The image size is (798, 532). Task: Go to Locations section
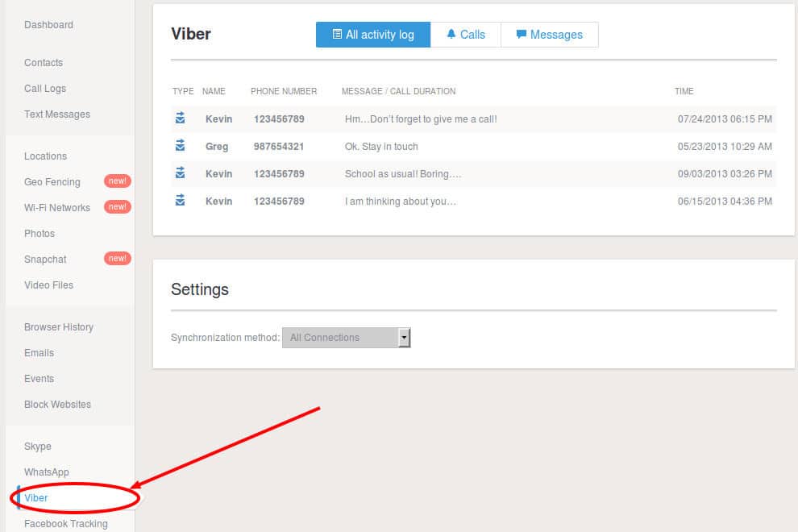click(x=46, y=156)
